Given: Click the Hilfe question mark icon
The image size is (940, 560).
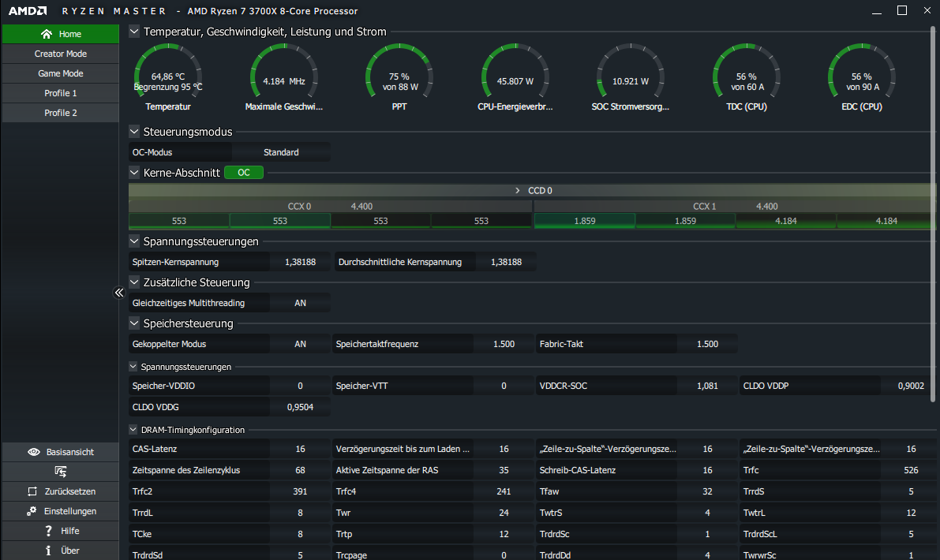Looking at the screenshot, I should [49, 532].
